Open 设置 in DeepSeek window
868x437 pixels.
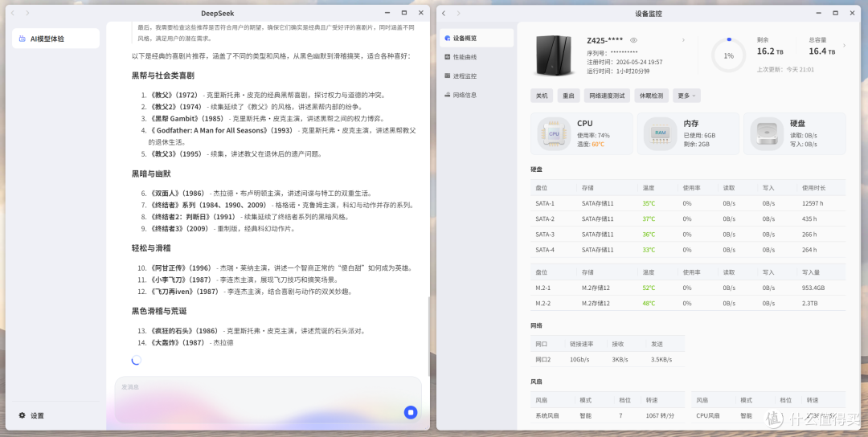[31, 415]
